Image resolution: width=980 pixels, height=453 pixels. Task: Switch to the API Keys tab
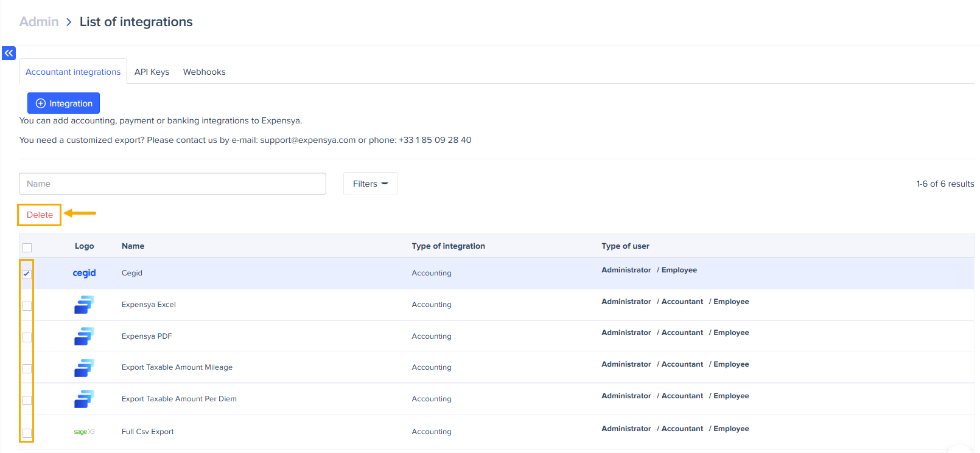[x=152, y=72]
